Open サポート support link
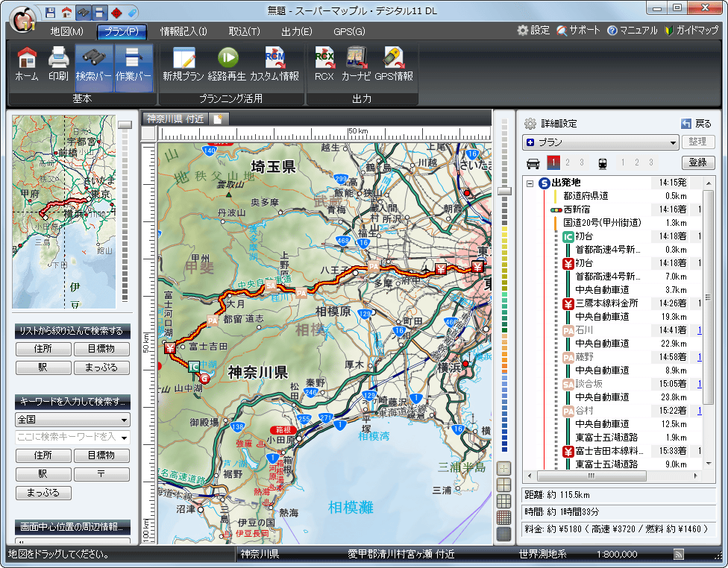 [579, 30]
